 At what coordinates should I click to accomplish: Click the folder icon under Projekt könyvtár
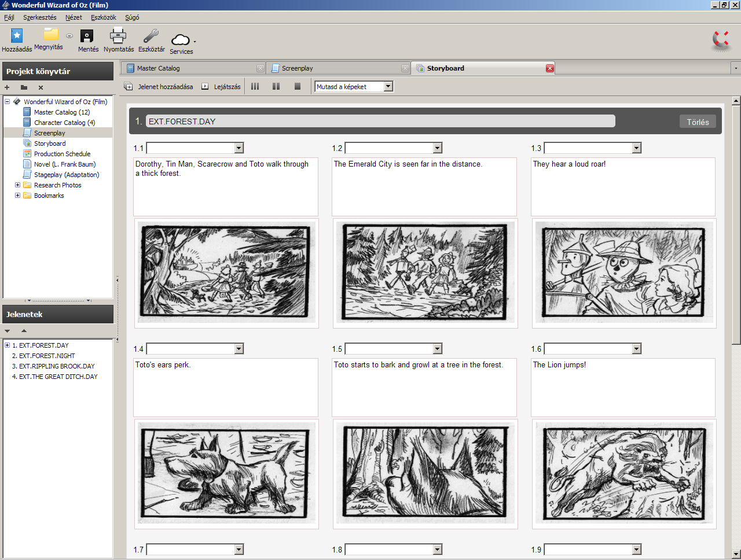[24, 87]
